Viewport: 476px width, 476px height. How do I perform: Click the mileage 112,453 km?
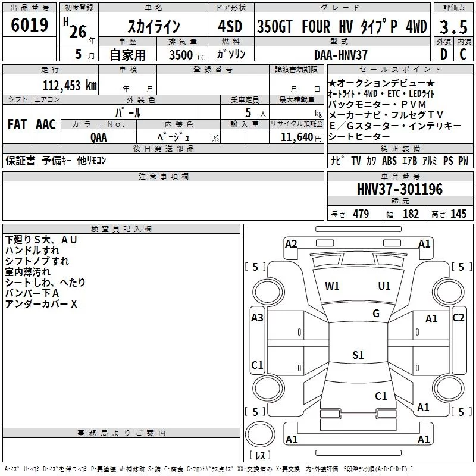pos(70,85)
